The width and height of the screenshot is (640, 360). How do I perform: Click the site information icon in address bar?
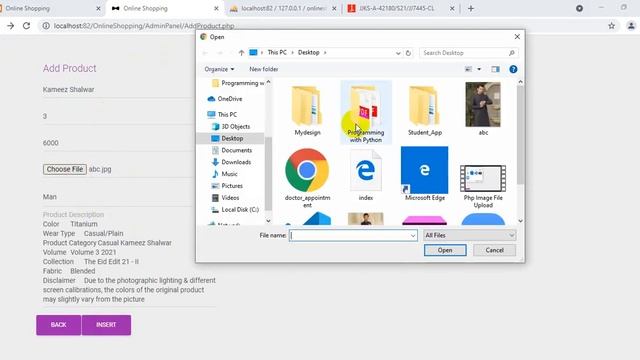coord(46,26)
